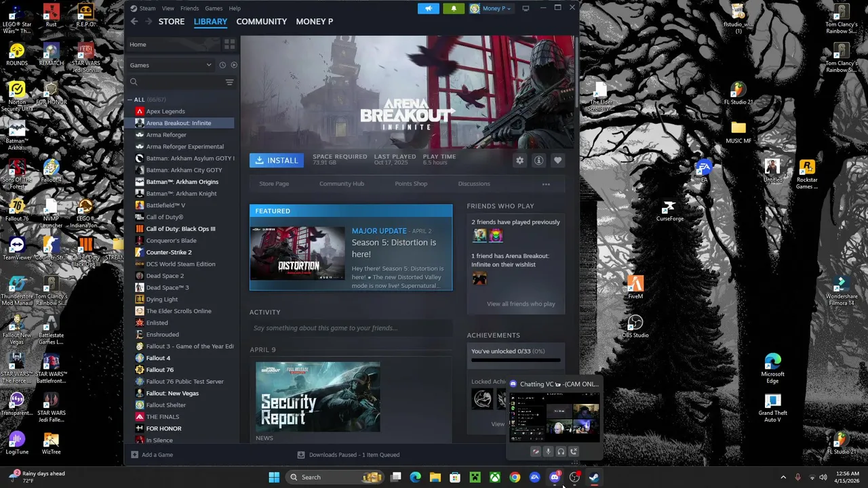
Task: Click the achievements progress bar
Action: click(516, 361)
